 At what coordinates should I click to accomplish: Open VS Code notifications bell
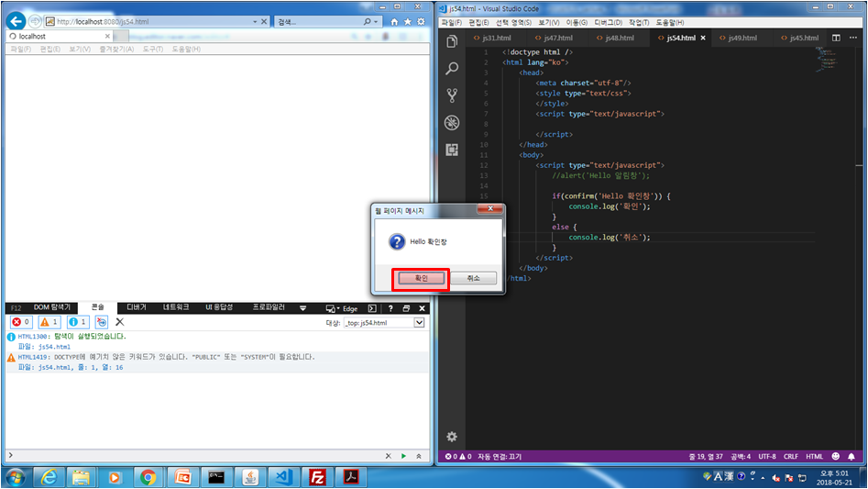[x=852, y=456]
